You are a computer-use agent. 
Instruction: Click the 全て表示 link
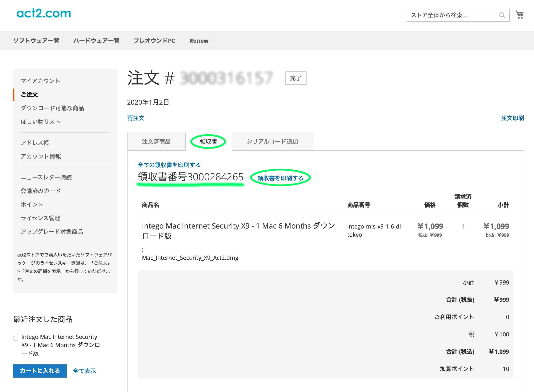pos(84,371)
